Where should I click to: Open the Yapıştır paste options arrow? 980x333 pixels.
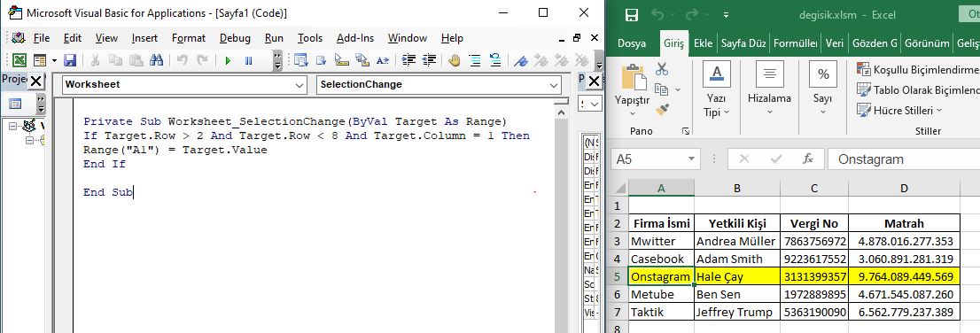click(x=633, y=114)
